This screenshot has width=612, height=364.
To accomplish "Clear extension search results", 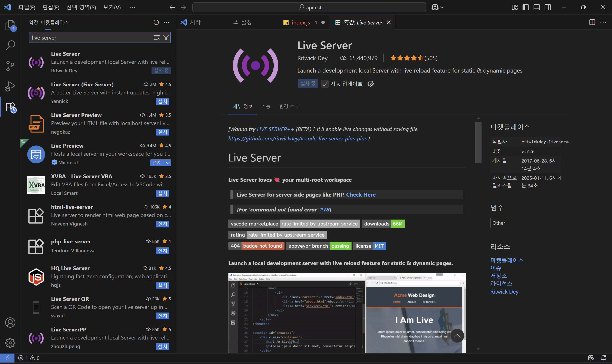I will 156,37.
